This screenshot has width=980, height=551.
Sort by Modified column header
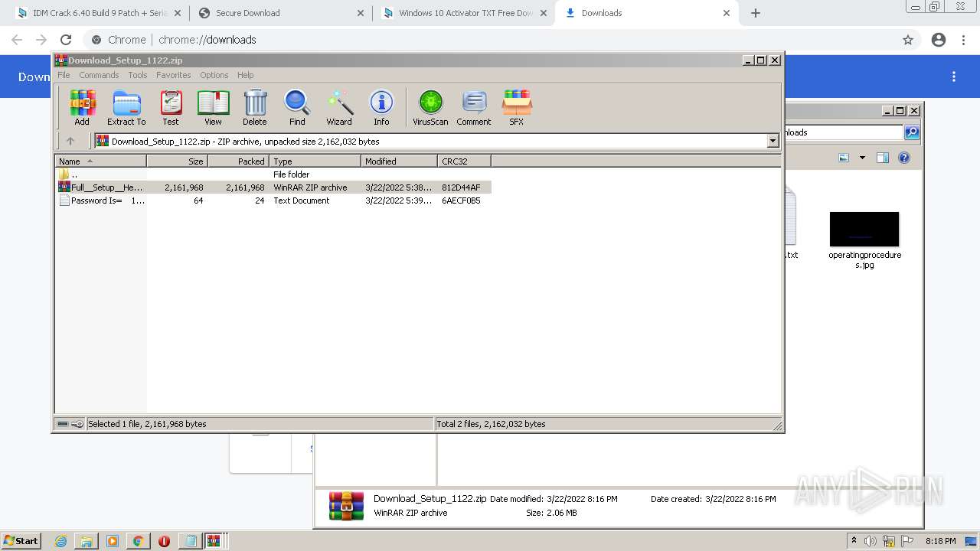[x=399, y=161]
